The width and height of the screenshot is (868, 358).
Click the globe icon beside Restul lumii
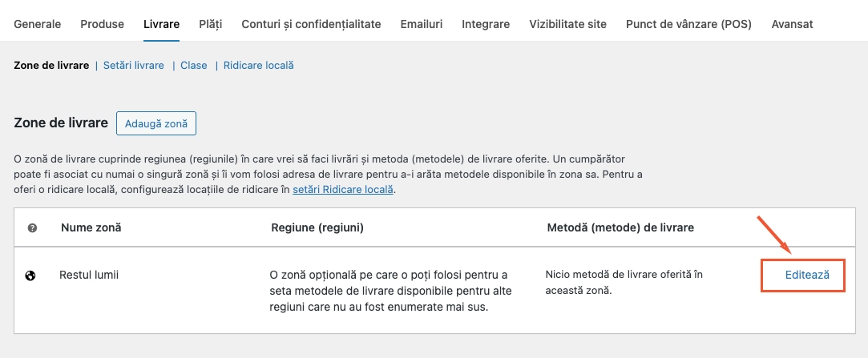tap(30, 275)
